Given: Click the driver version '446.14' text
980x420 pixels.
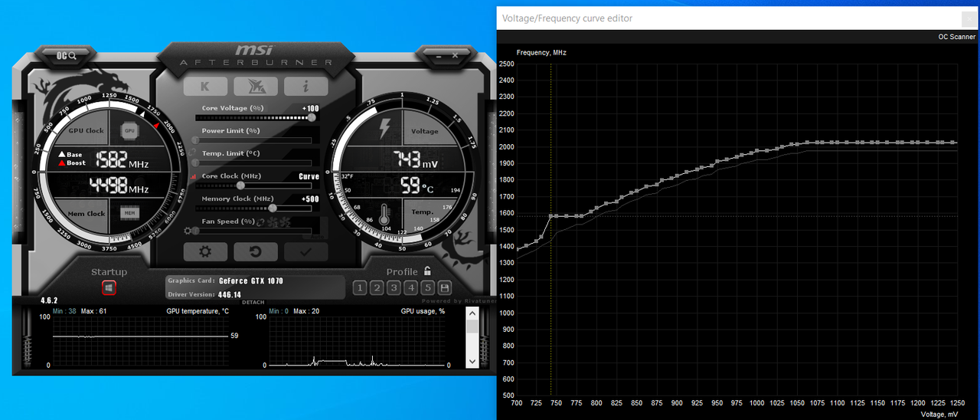Looking at the screenshot, I should 230,295.
